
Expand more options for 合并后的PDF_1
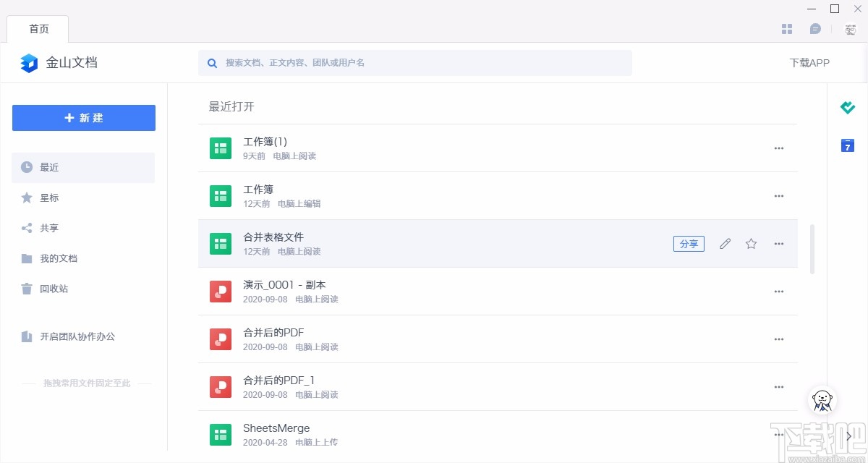pyautogui.click(x=779, y=387)
